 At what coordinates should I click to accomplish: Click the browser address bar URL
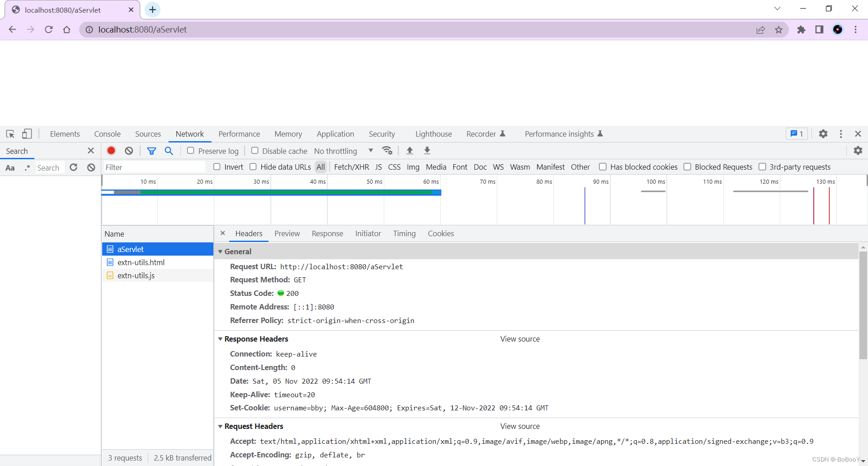(x=142, y=29)
